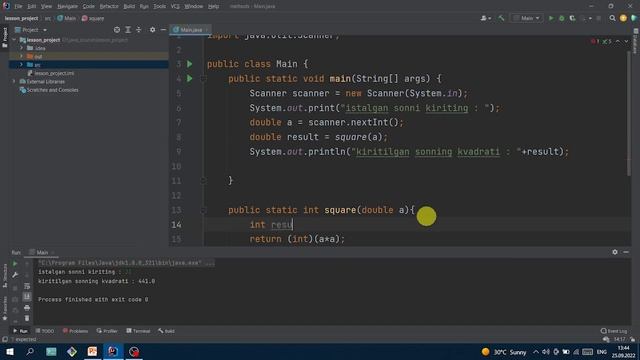Click Select Opened File target icon in Project panel
The image size is (640, 360).
pos(117,30)
